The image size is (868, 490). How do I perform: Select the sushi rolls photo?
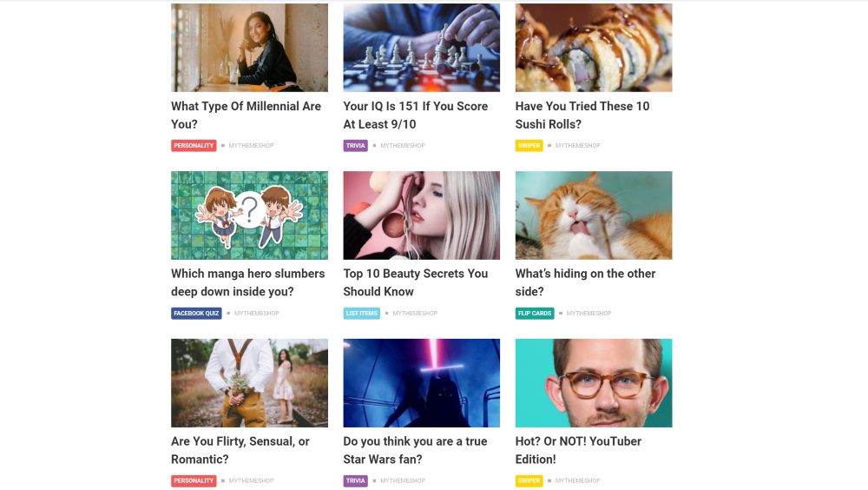coord(594,48)
